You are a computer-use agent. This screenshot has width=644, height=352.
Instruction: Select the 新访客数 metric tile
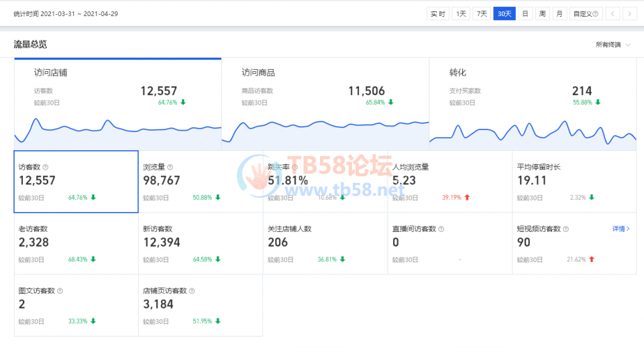click(x=201, y=243)
